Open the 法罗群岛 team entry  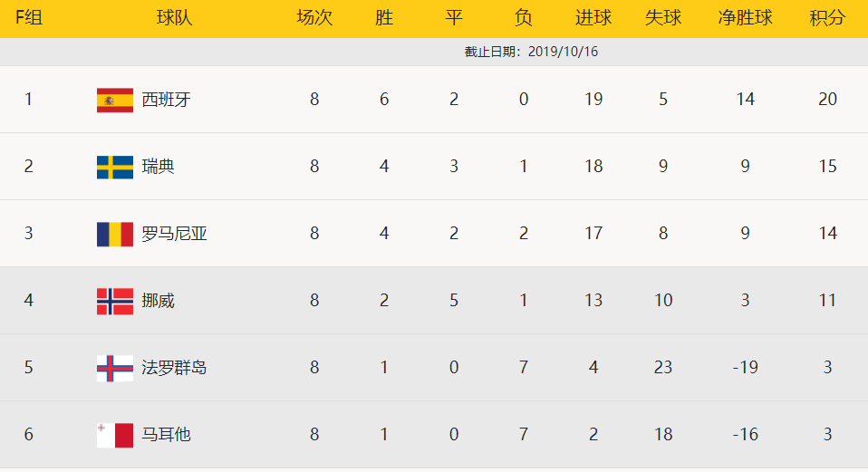tap(174, 368)
